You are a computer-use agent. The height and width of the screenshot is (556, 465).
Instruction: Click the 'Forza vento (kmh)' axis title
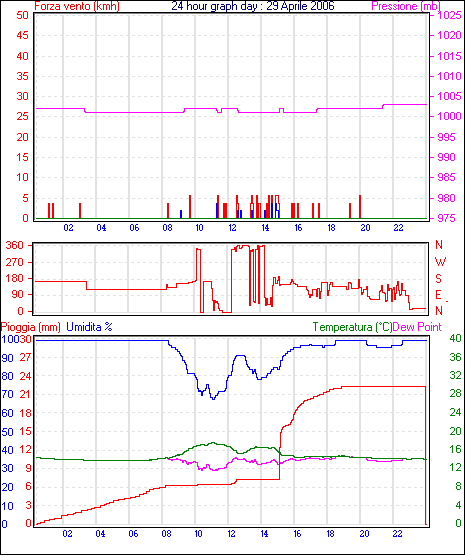point(77,6)
